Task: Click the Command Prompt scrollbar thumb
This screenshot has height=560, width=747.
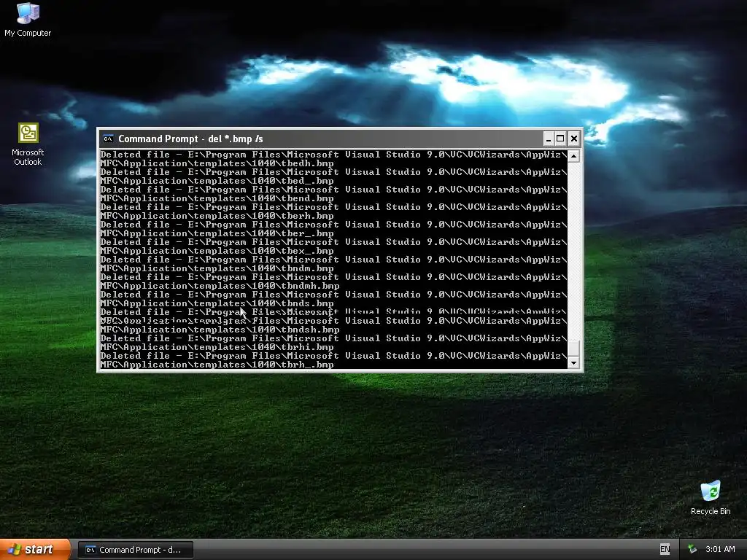Action: (x=573, y=348)
